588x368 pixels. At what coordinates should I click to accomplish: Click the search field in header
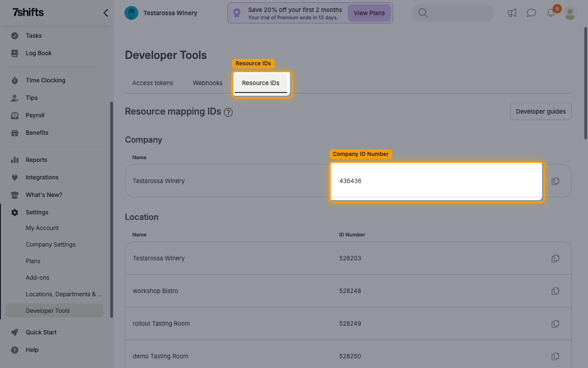[453, 13]
